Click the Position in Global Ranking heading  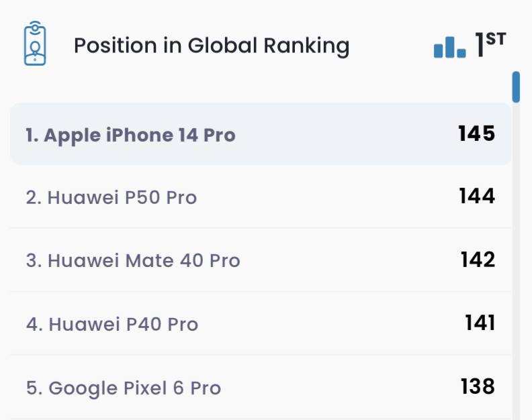212,46
